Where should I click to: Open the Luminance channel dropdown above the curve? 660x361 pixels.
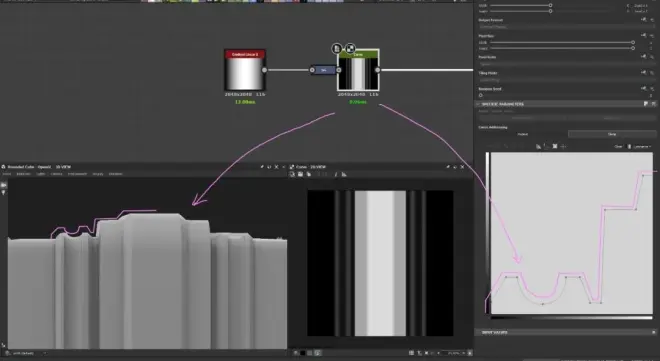[642, 146]
